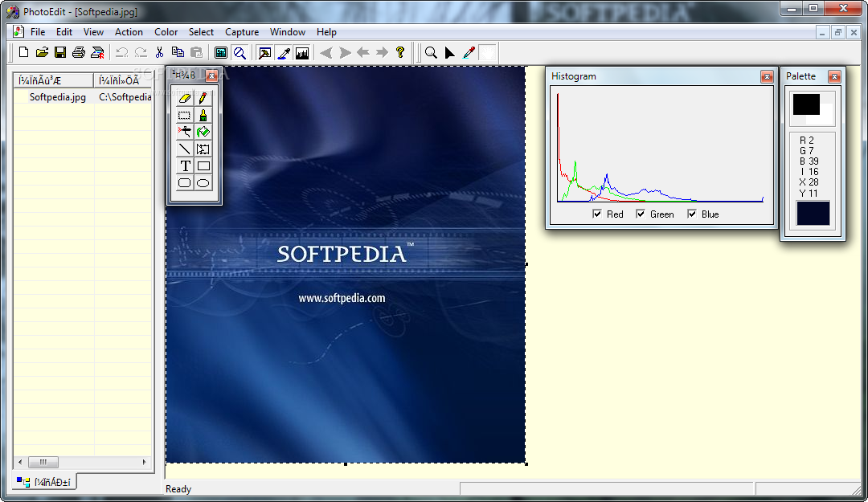Acquire from the scanner using the scanner icon
868x502 pixels.
97,52
